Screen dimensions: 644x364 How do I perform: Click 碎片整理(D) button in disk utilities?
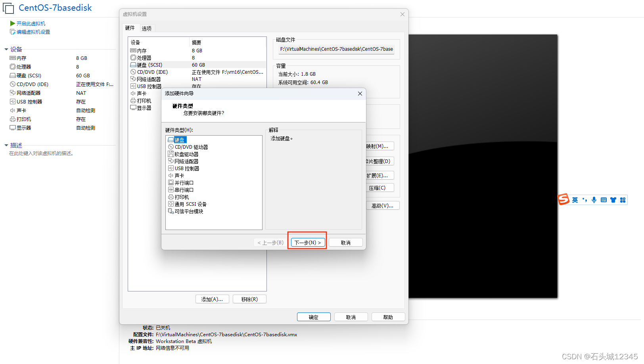[380, 161]
